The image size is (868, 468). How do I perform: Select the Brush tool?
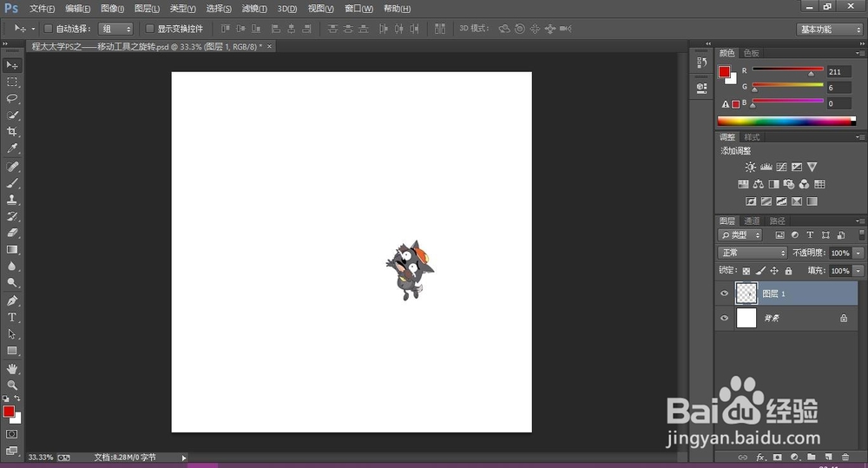(x=11, y=183)
